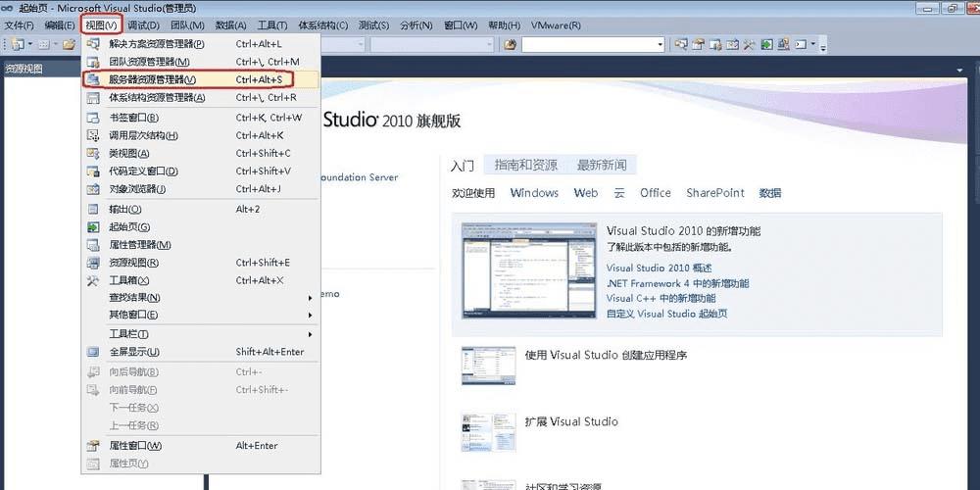Image resolution: width=980 pixels, height=490 pixels.
Task: Open Toolbox from the wrench-hammer toolbar icon
Action: tap(749, 44)
